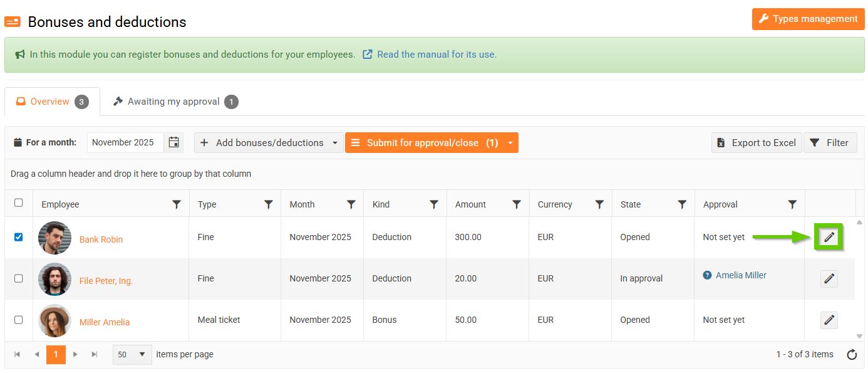
Task: Click help icon beside Amelia Miller approval
Action: click(707, 275)
